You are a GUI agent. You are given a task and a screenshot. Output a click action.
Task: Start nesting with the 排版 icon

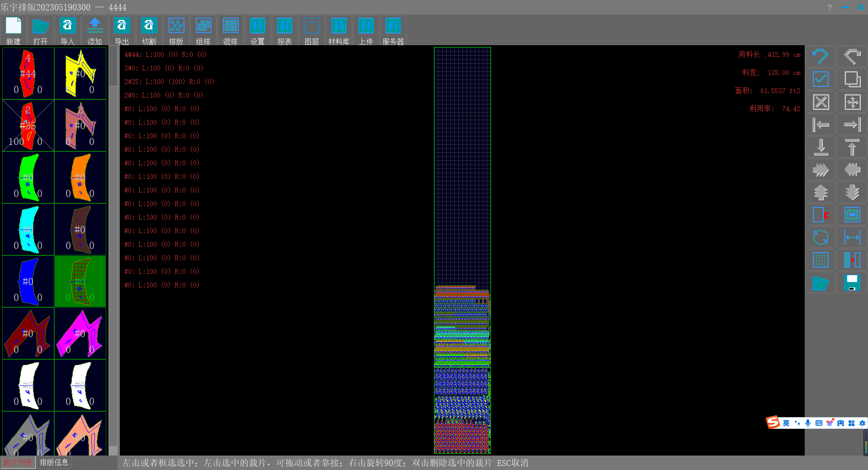176,30
